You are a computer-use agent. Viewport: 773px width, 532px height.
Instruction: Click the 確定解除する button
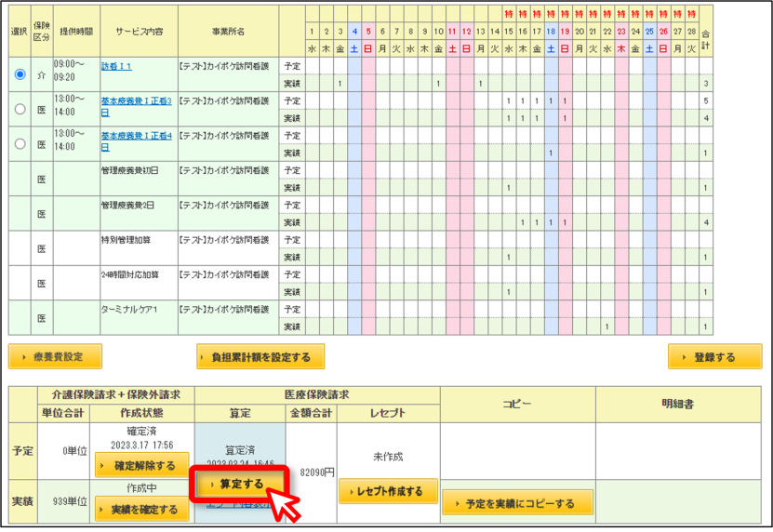[142, 465]
